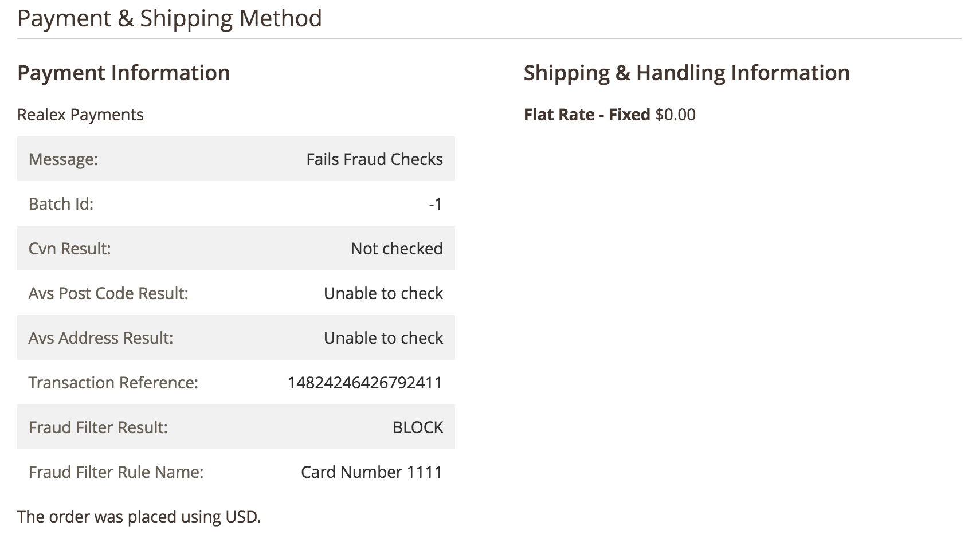
Task: Select the Fails Fraud Checks message value
Action: click(x=374, y=159)
